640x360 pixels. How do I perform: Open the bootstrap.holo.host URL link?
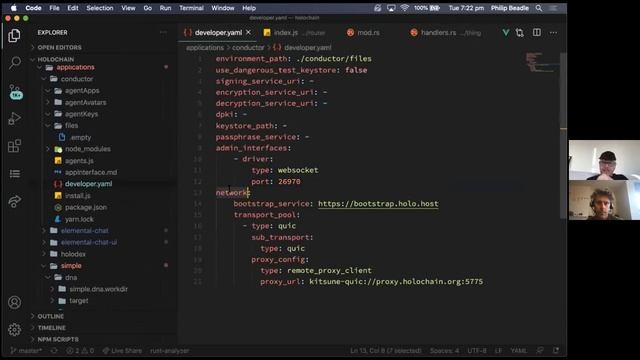point(378,204)
